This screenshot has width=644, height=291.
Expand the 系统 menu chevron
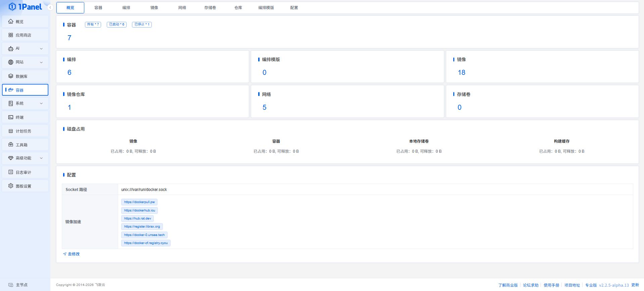(x=41, y=103)
